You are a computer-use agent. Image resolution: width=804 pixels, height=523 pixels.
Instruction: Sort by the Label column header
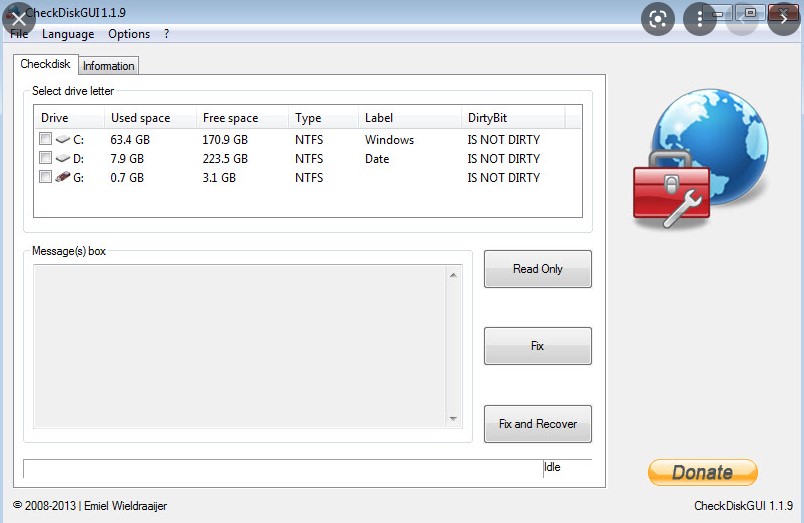(410, 117)
